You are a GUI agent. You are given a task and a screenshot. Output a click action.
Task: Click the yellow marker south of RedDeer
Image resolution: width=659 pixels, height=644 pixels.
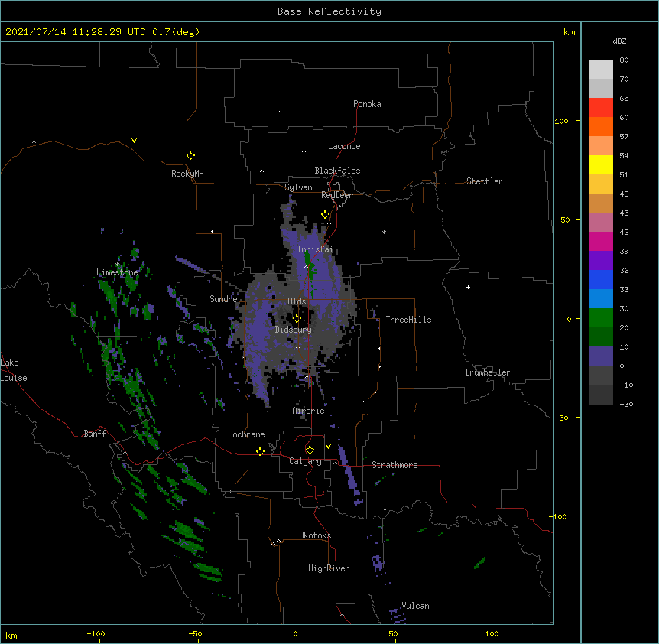[x=325, y=215]
